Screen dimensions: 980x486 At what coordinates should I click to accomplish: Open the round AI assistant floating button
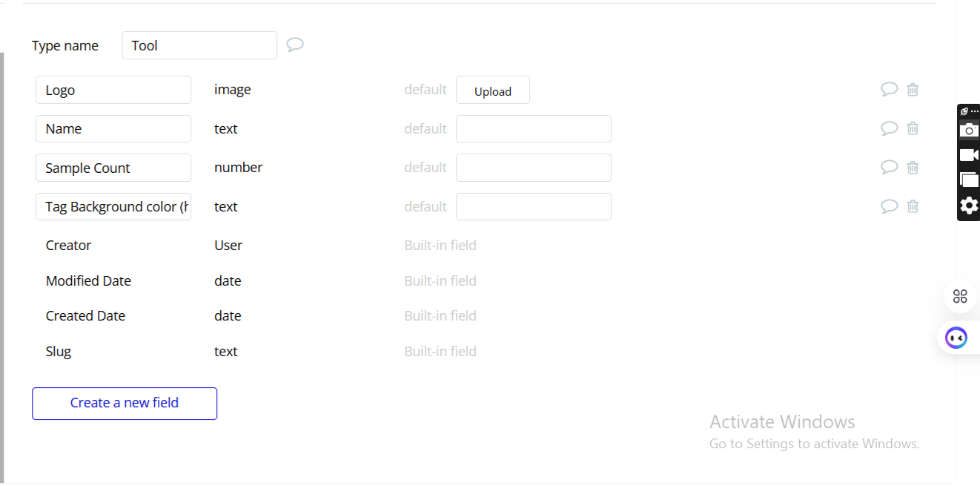pos(956,338)
